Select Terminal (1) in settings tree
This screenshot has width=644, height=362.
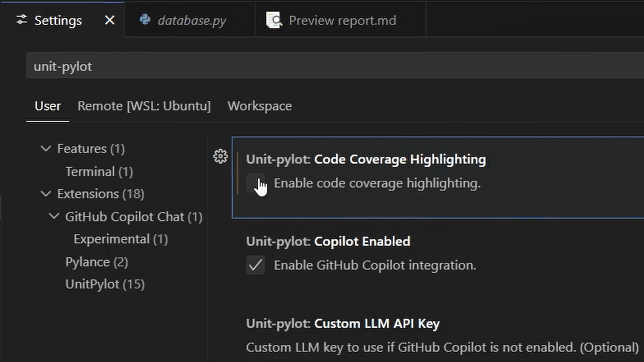[99, 172]
